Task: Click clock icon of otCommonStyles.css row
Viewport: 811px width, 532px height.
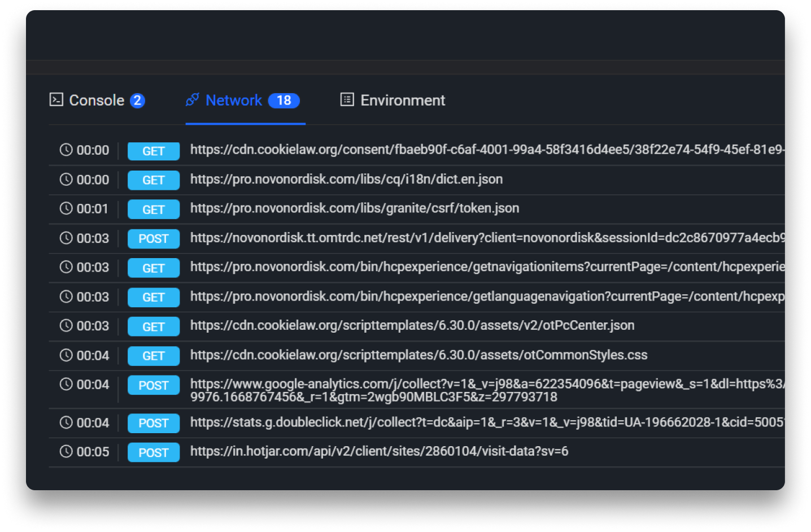Action: point(66,355)
